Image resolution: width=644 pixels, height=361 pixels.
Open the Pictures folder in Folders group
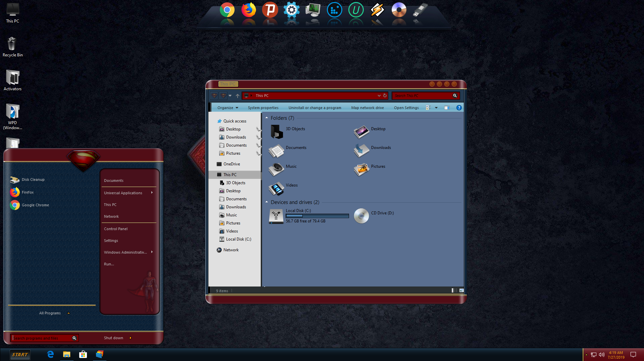(x=361, y=170)
